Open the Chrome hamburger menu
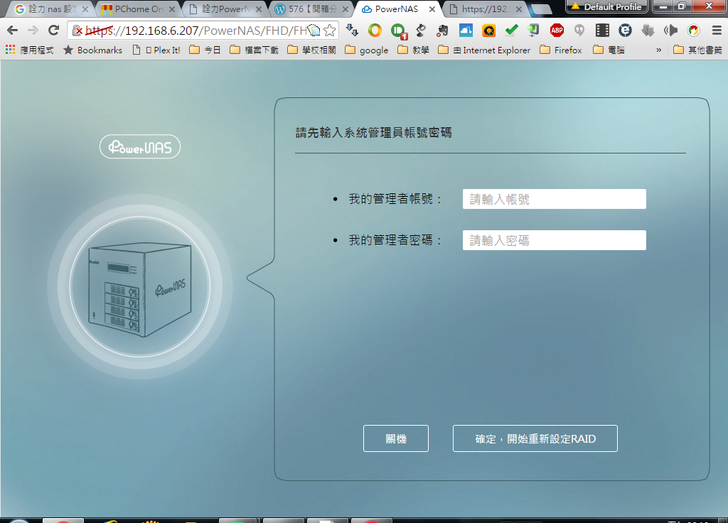This screenshot has height=523, width=728. pyautogui.click(x=717, y=31)
